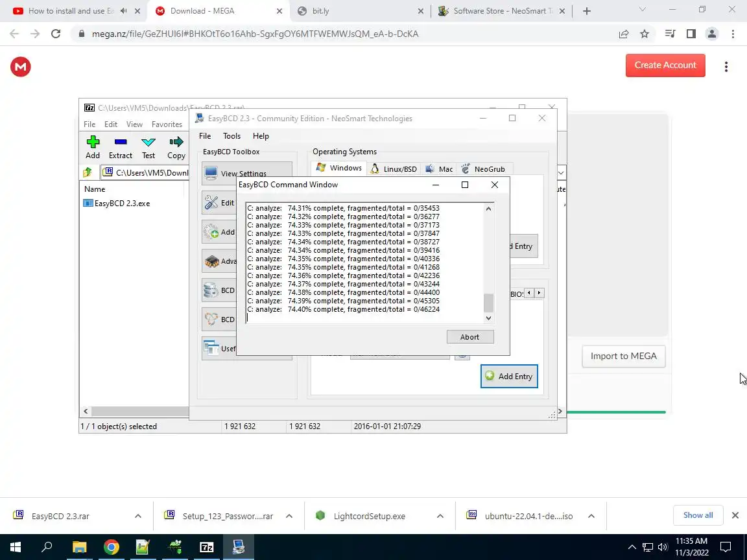This screenshot has width=747, height=560.
Task: Reload the MEGA page
Action: pyautogui.click(x=56, y=33)
